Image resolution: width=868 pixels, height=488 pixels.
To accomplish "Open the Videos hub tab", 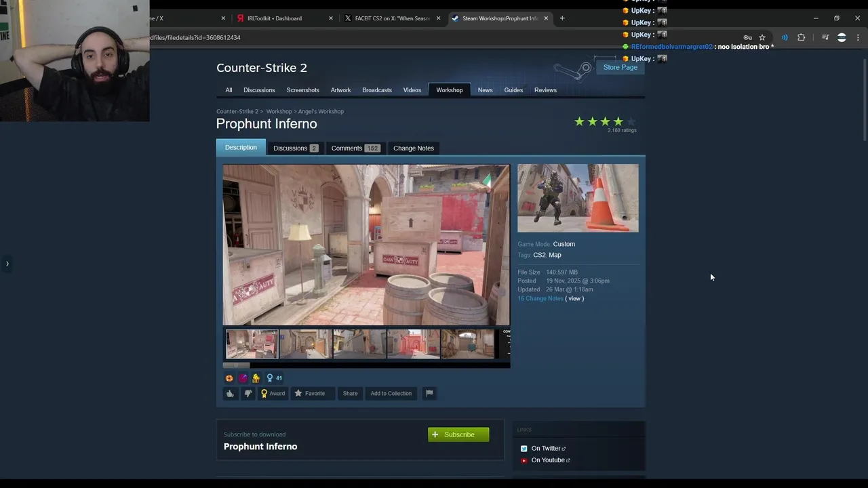I will (412, 90).
